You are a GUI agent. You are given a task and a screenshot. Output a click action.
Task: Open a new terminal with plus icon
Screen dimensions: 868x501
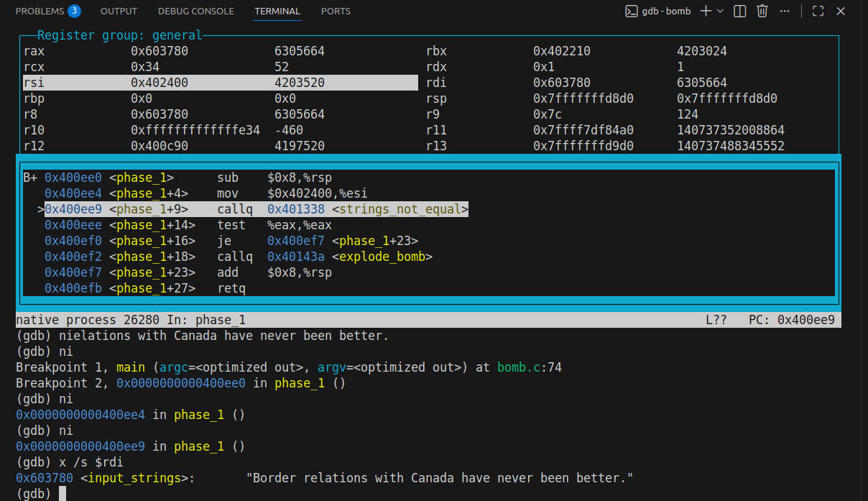pyautogui.click(x=706, y=11)
